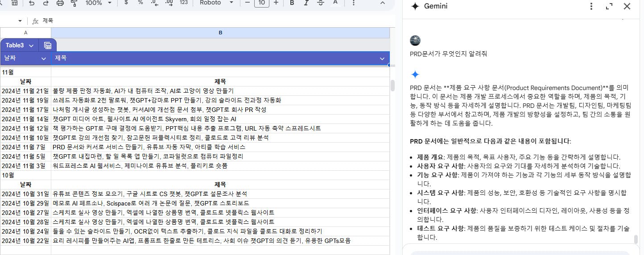Select cell 2024년 11월 21일
Screen dimensions: 644x255
[x=25, y=90]
